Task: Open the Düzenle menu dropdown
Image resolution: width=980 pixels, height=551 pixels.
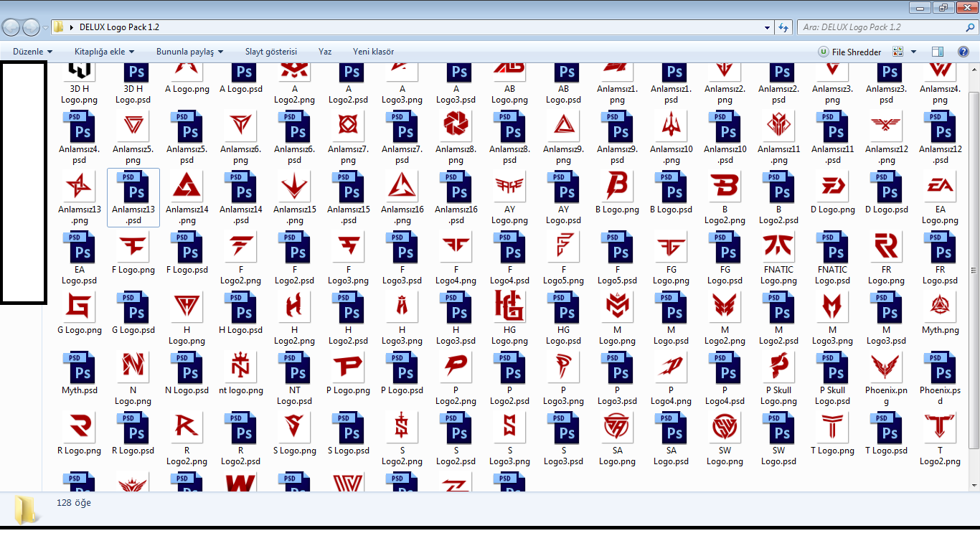Action: [x=33, y=52]
